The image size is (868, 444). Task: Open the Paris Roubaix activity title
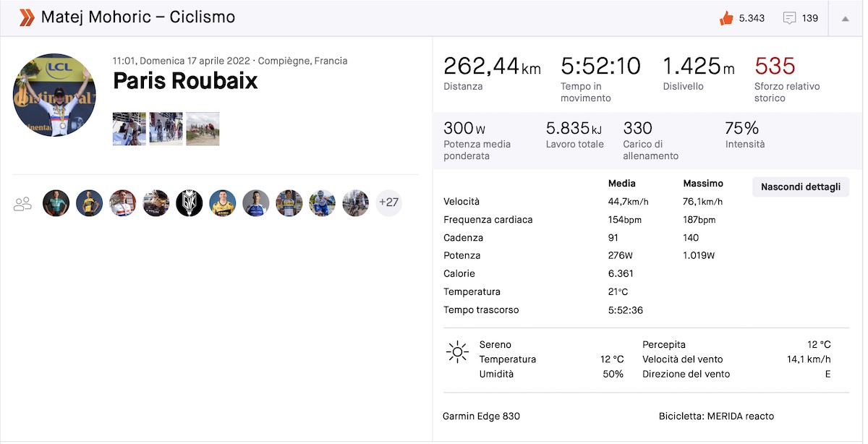185,81
